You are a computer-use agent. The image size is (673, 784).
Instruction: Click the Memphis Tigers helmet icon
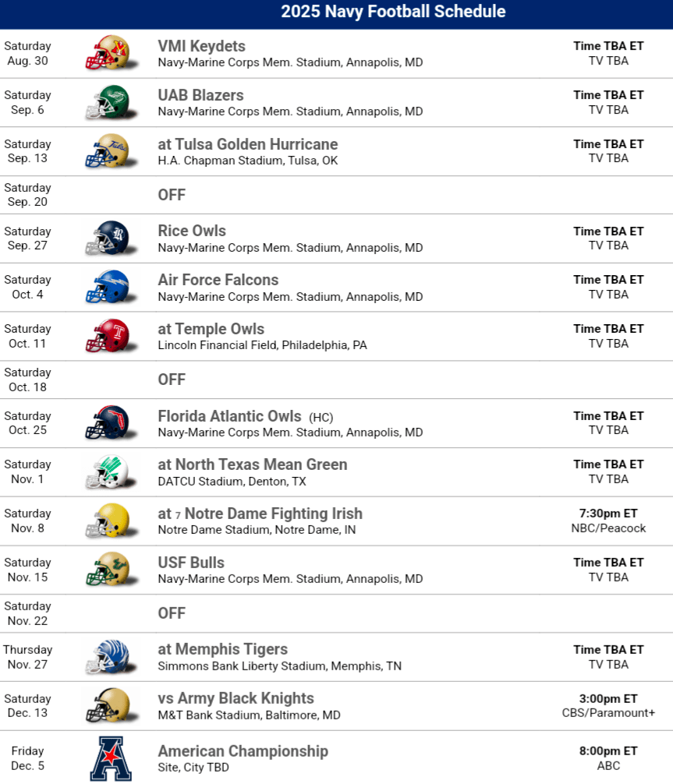[108, 656]
